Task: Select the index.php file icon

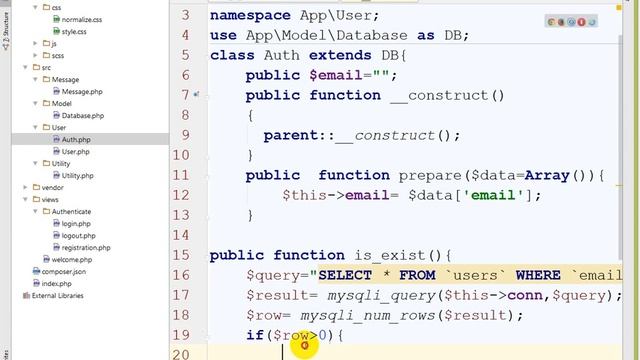Action: coord(36,283)
